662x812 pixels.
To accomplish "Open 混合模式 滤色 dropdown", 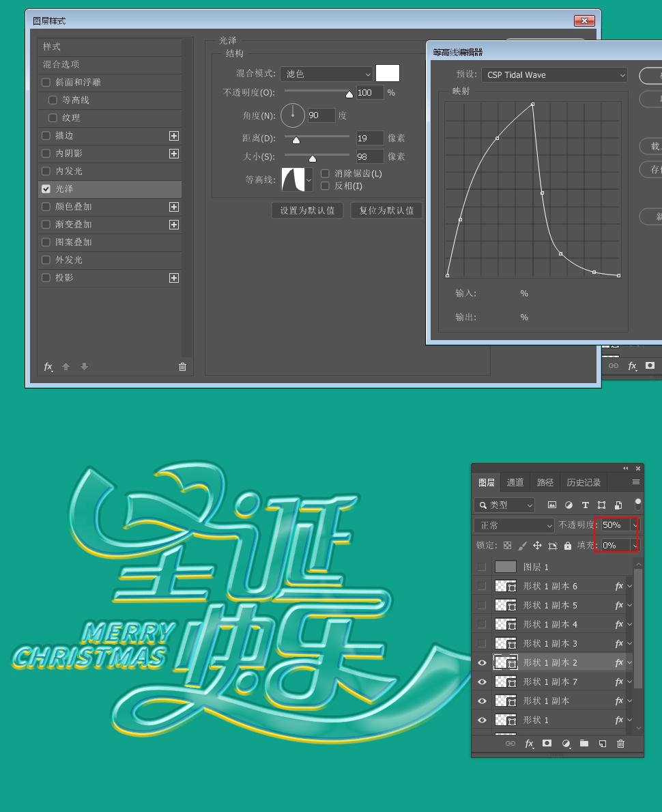I will click(x=326, y=74).
